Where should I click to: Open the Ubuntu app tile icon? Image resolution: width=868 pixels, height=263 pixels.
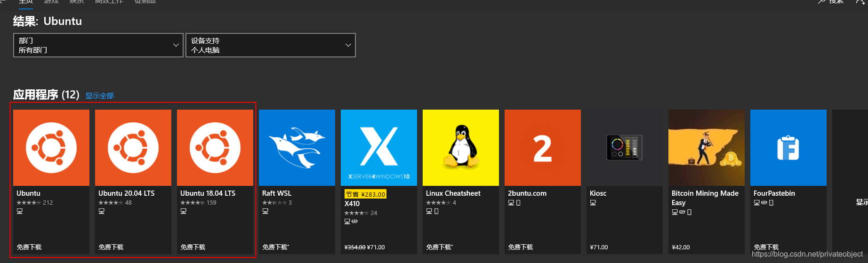point(51,148)
